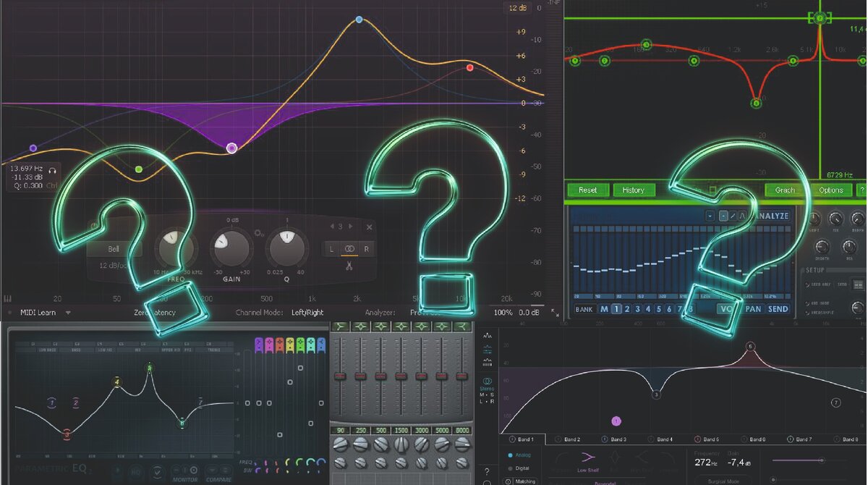Click the green Reset button
Viewport: 868px width, 485px height.
587,190
